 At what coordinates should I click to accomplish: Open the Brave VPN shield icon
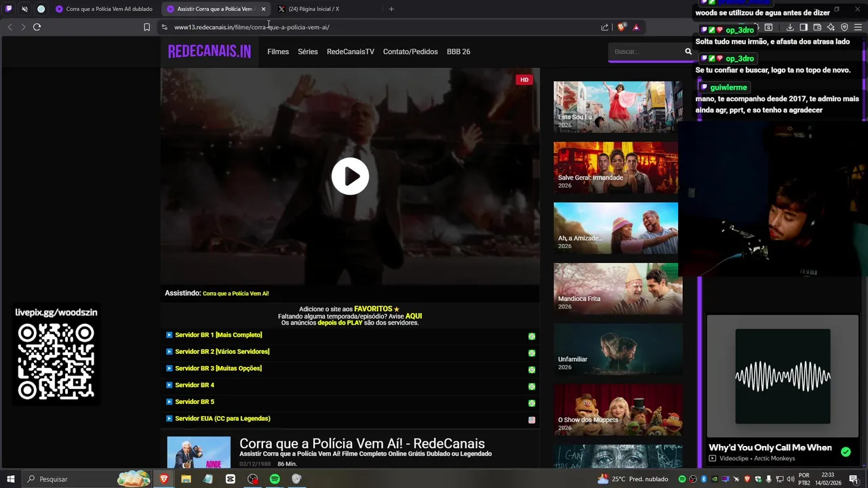point(844,27)
